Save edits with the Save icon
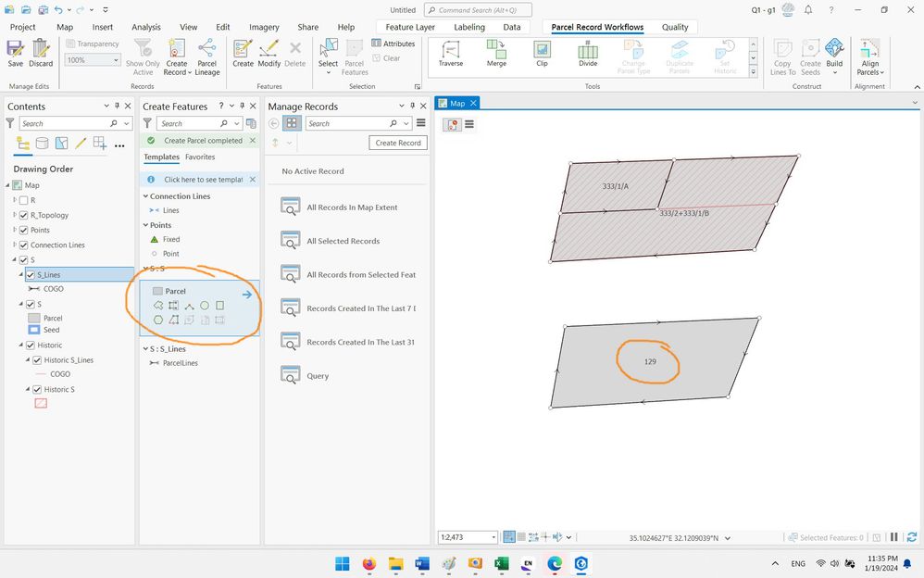The width and height of the screenshot is (924, 578). click(x=16, y=53)
